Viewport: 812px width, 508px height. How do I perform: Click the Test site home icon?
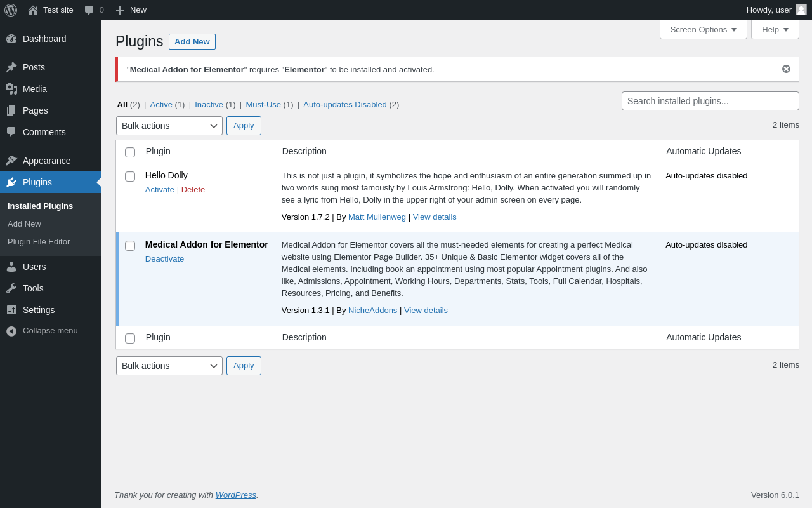(x=33, y=10)
